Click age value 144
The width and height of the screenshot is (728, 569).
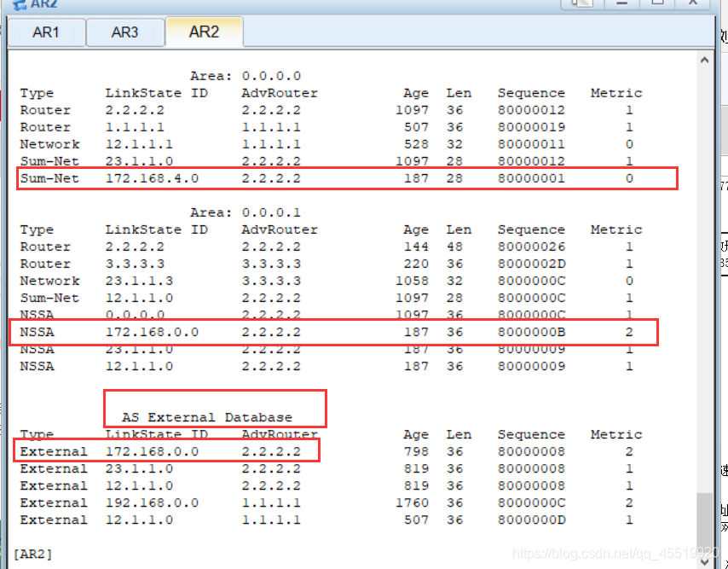(416, 247)
